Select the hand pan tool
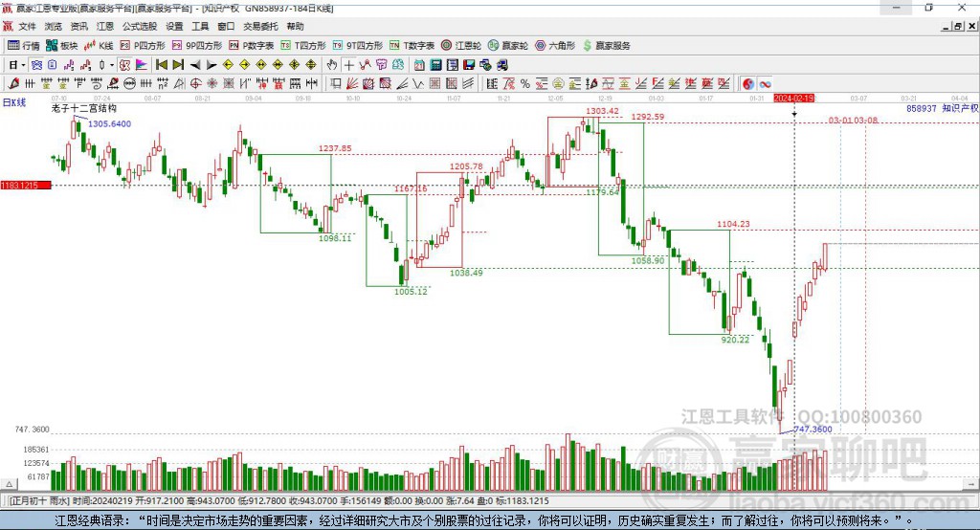The width and height of the screenshot is (980, 530). [x=332, y=65]
